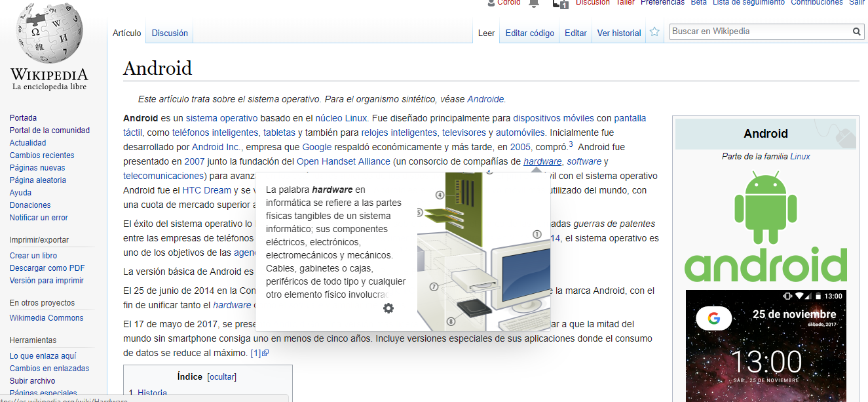Open the software link
Screen dimensions: 868x402
click(x=584, y=161)
